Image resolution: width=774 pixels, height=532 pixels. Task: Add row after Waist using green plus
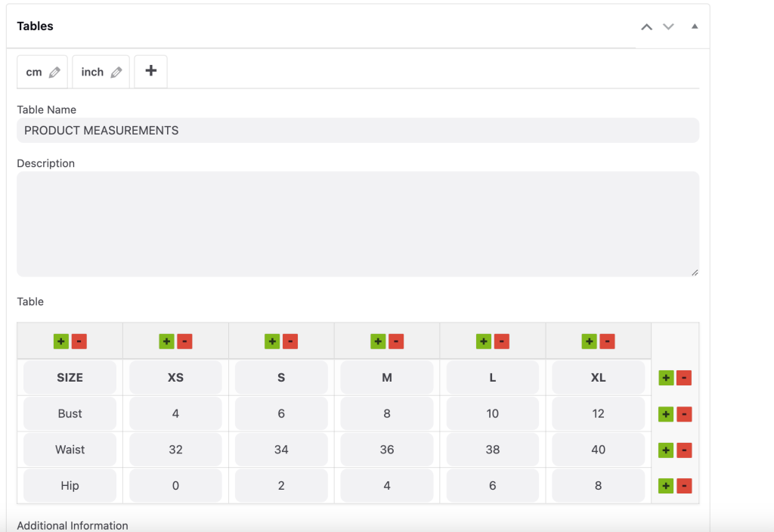[x=665, y=450]
